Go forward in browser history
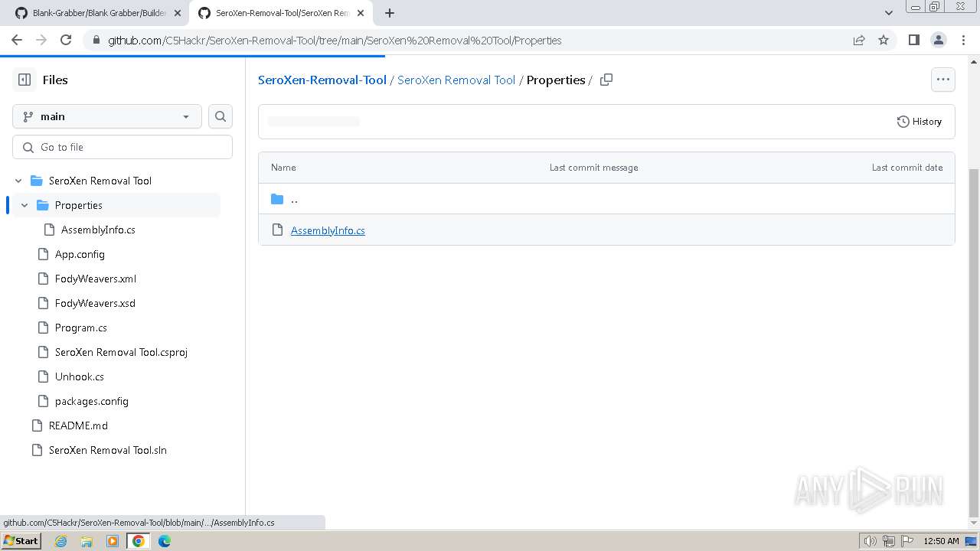The image size is (980, 551). (x=41, y=40)
